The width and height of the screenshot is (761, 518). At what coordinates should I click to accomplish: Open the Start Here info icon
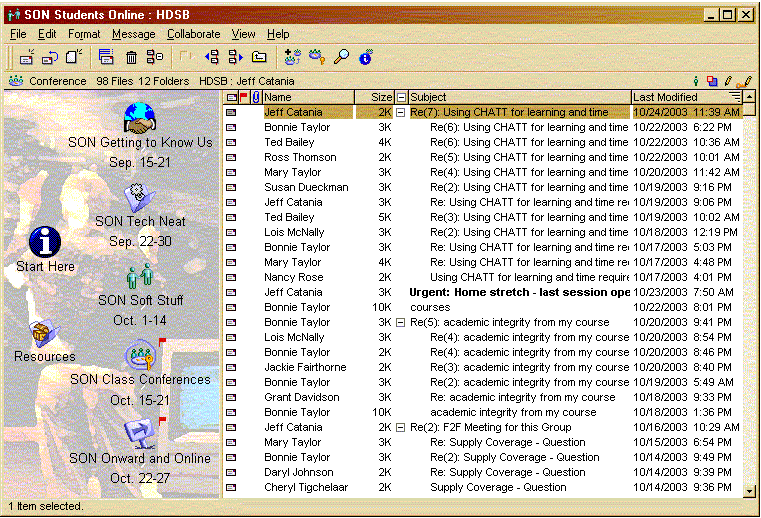click(46, 242)
